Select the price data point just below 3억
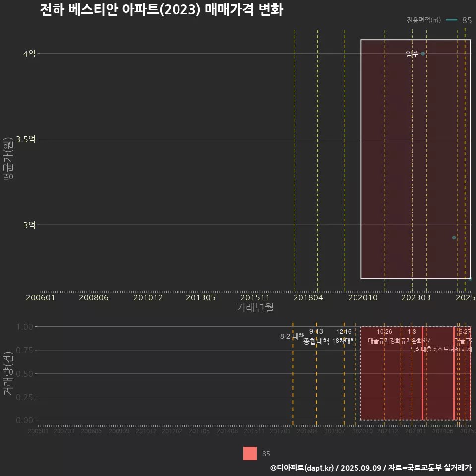 tap(454, 238)
